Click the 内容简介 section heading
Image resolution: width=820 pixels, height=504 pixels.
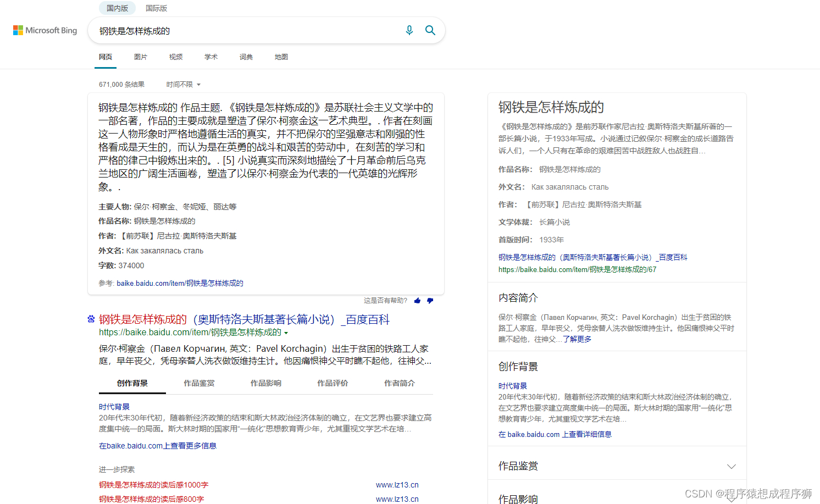pyautogui.click(x=518, y=298)
